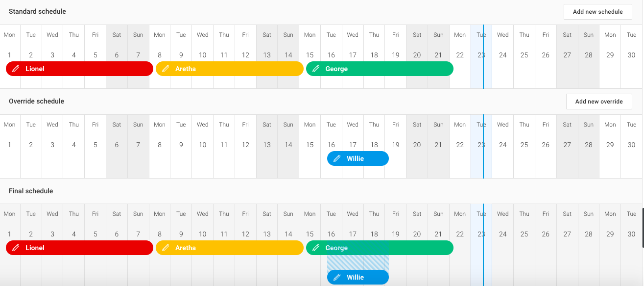Click pencil icon on Lionel's final schedule bar
This screenshot has height=286, width=644.
[16, 248]
